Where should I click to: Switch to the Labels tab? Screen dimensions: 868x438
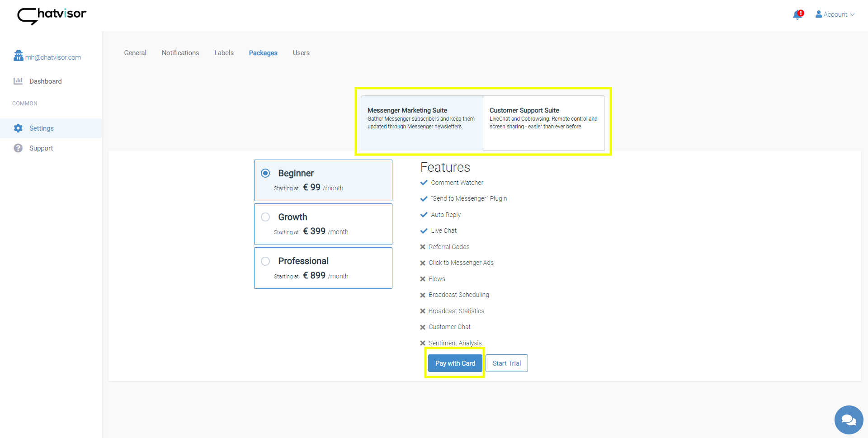pos(224,53)
